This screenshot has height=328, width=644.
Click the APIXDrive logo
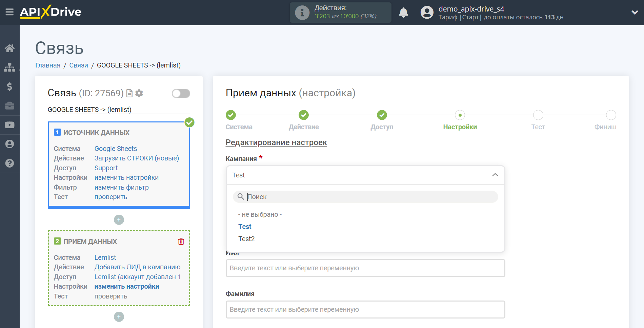51,12
